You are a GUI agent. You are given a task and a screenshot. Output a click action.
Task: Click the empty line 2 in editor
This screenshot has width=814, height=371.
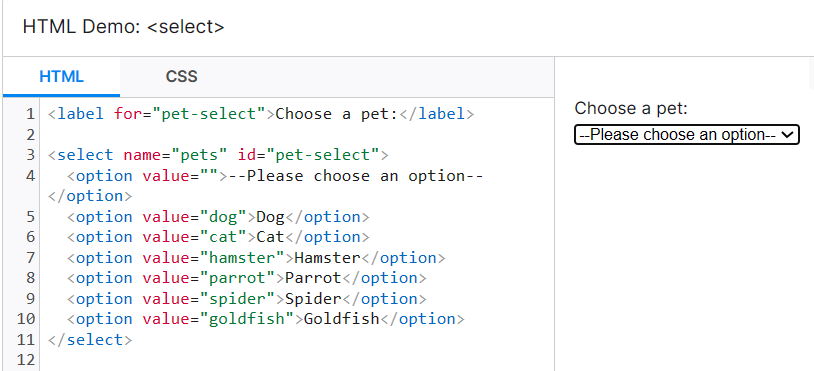coord(296,135)
